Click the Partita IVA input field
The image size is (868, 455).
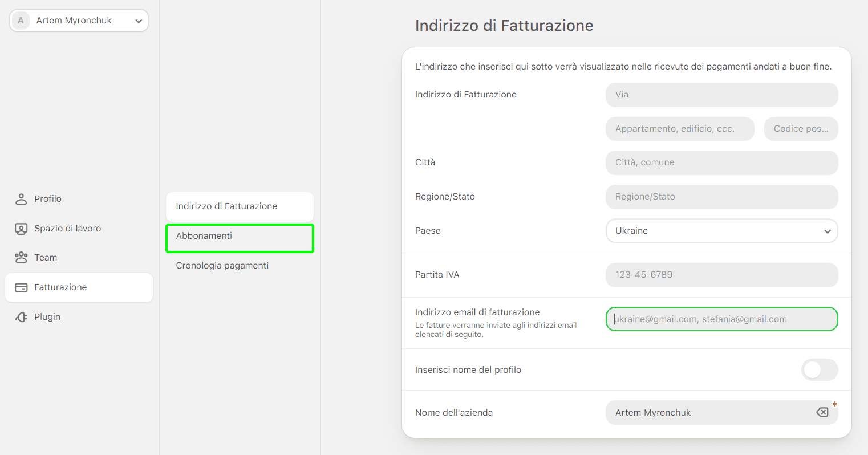[721, 274]
